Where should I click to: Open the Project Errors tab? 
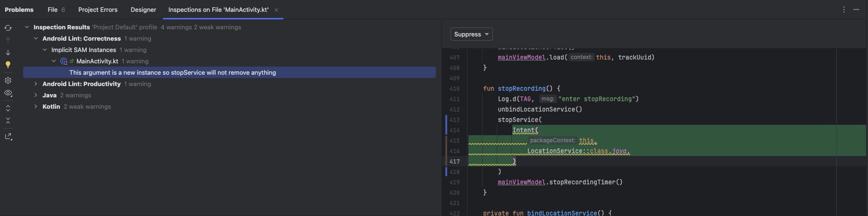point(98,9)
